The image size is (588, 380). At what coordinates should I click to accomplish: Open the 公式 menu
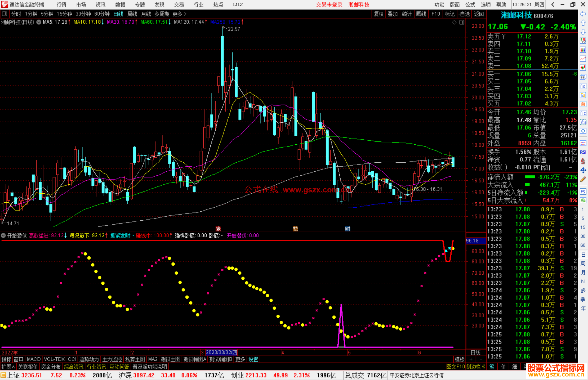(x=470, y=4)
